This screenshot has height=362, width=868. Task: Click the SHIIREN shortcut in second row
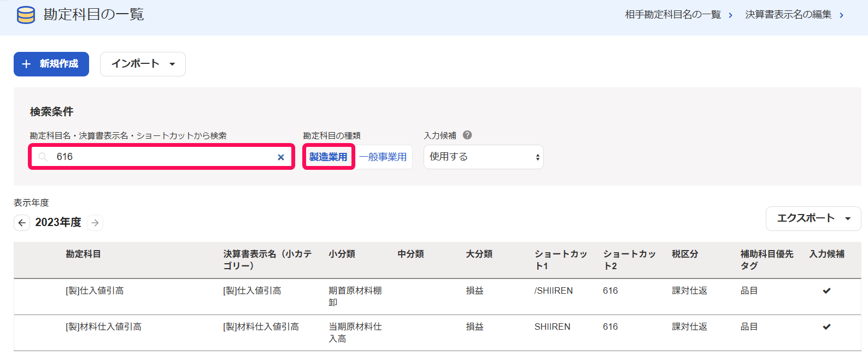pyautogui.click(x=553, y=327)
